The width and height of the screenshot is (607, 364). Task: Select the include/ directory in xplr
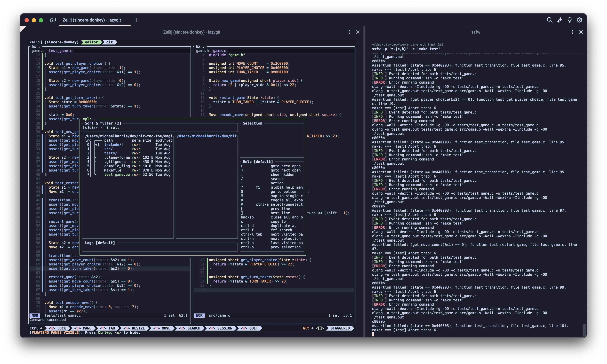[x=112, y=145]
